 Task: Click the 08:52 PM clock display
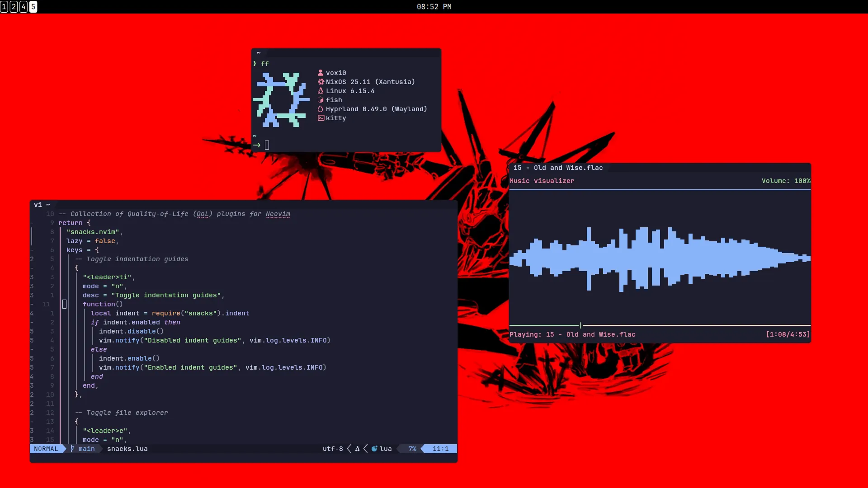pos(434,7)
